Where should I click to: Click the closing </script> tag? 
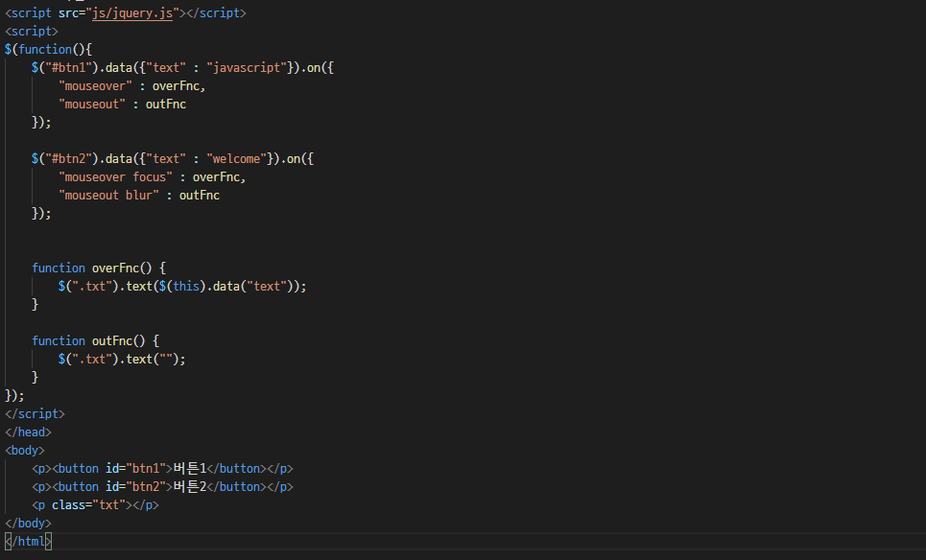(35, 414)
